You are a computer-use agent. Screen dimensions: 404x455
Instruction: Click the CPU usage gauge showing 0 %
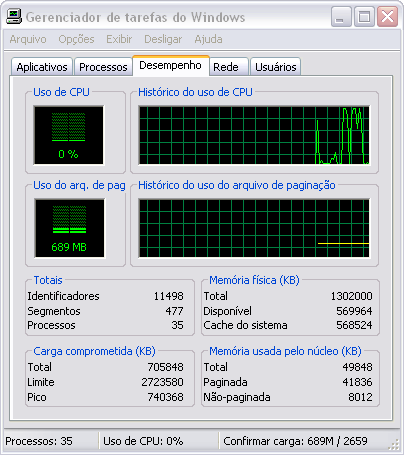[x=68, y=135]
